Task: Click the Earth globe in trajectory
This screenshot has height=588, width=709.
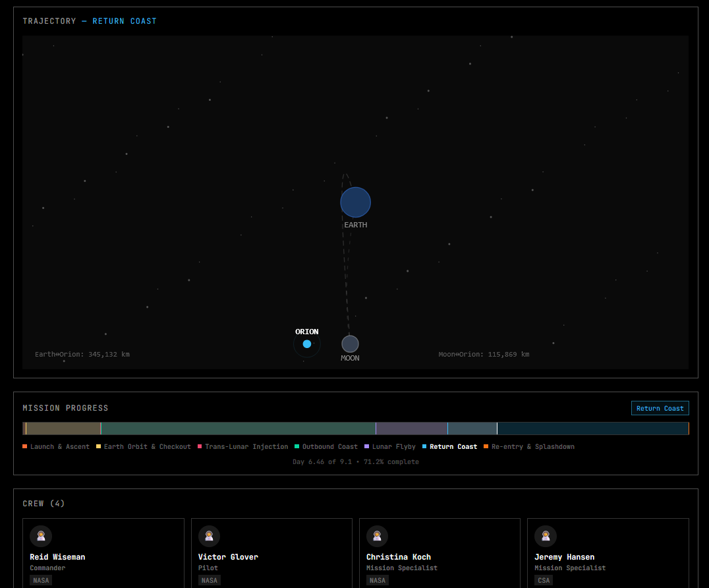Action: 355,202
